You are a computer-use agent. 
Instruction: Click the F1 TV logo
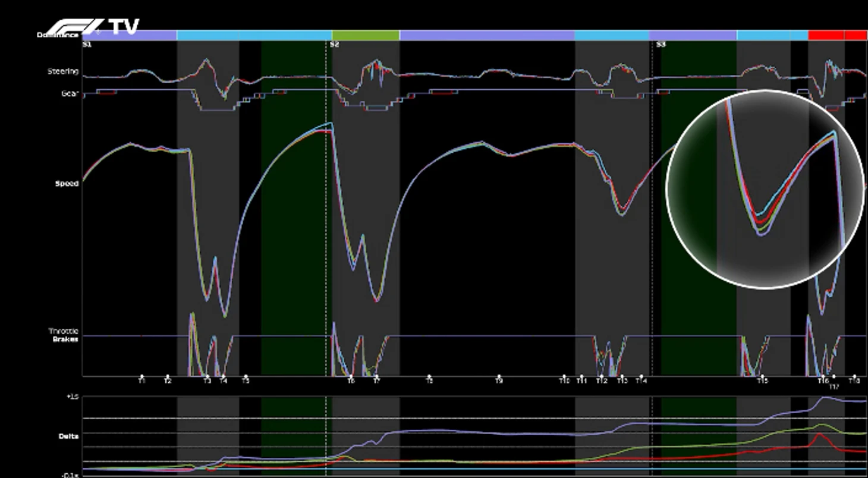click(92, 27)
